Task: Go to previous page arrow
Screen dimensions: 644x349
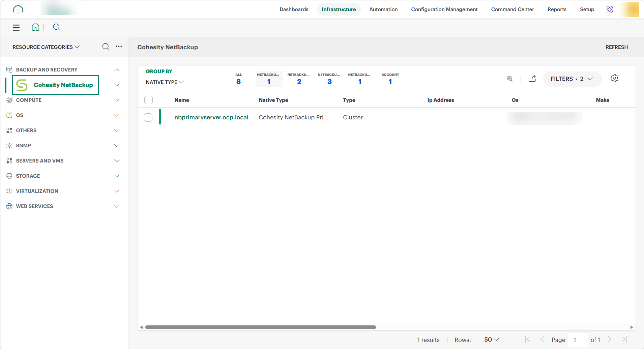Action: (x=543, y=340)
